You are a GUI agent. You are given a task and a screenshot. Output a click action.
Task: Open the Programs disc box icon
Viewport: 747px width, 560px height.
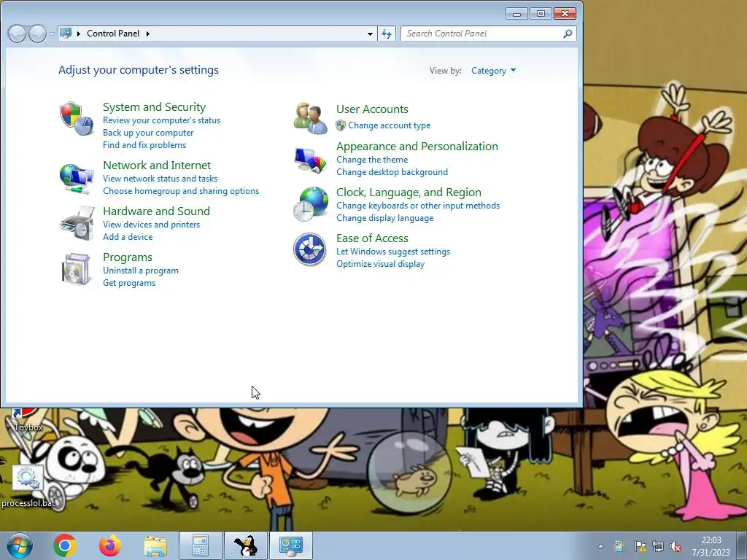(x=76, y=269)
